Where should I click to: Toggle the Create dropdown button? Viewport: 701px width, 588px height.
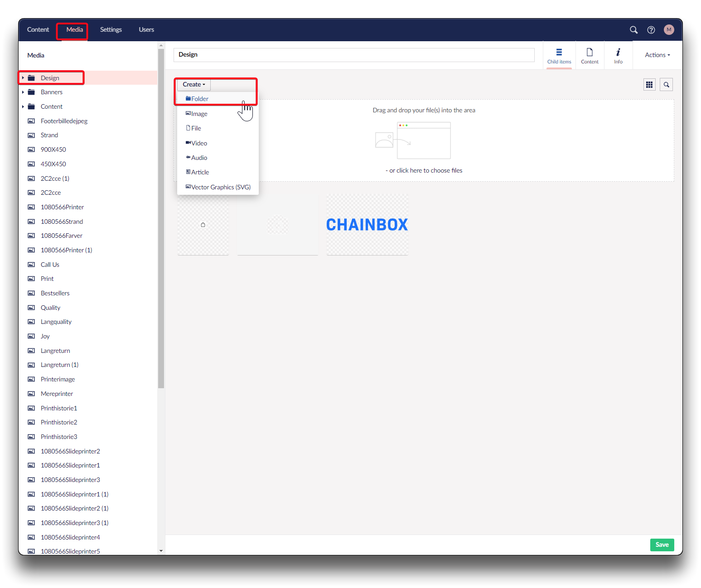click(x=194, y=85)
